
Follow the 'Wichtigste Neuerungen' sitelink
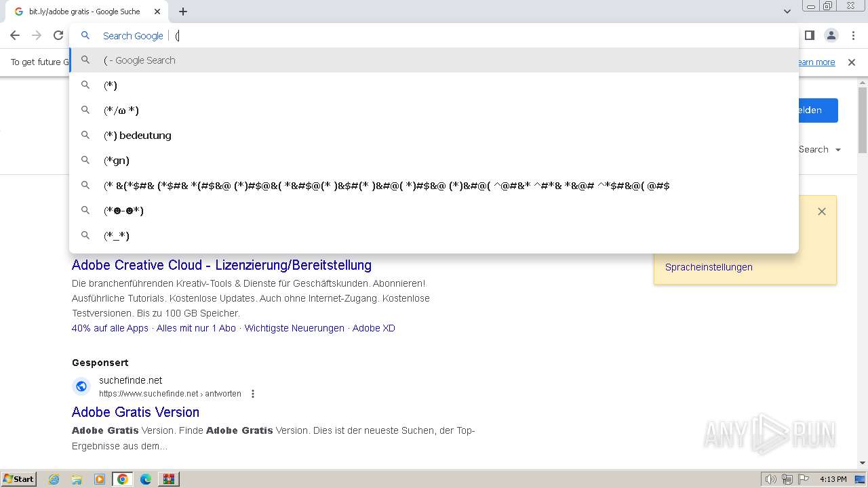(x=294, y=328)
